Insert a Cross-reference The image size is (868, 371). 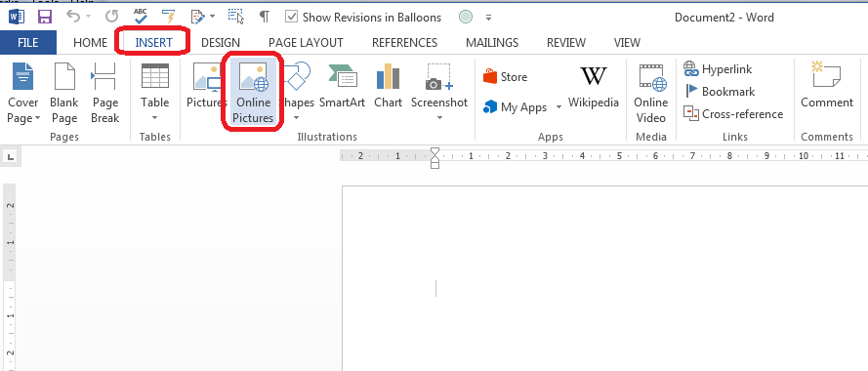click(733, 114)
